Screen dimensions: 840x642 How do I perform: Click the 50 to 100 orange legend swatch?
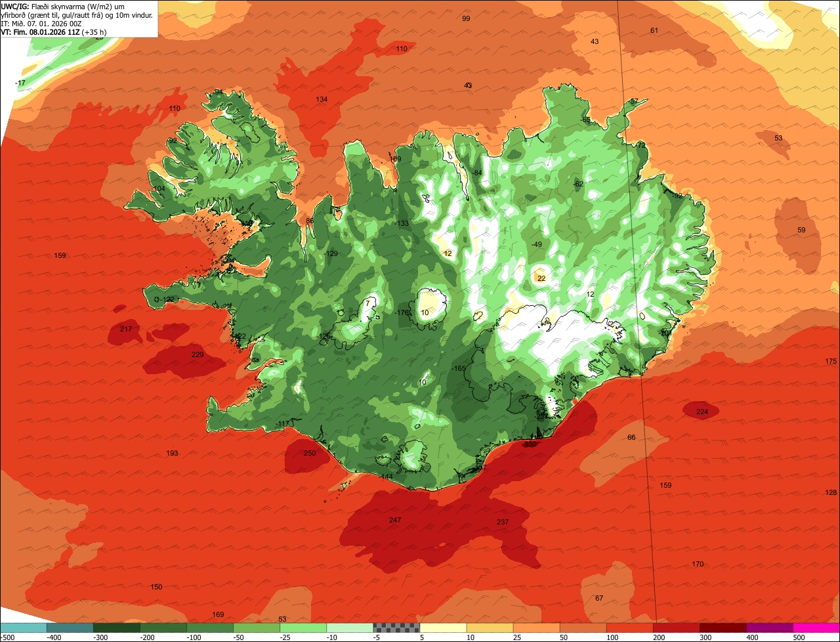click(583, 628)
